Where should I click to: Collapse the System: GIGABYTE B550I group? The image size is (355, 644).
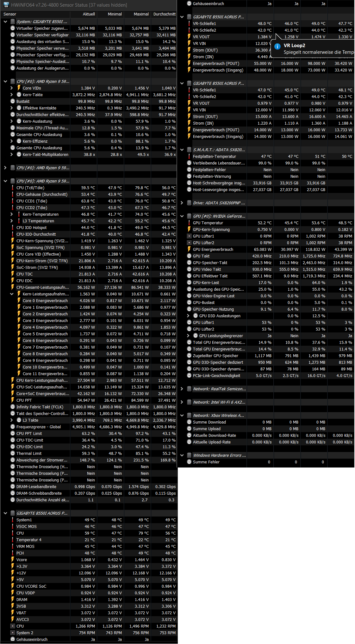point(5,22)
